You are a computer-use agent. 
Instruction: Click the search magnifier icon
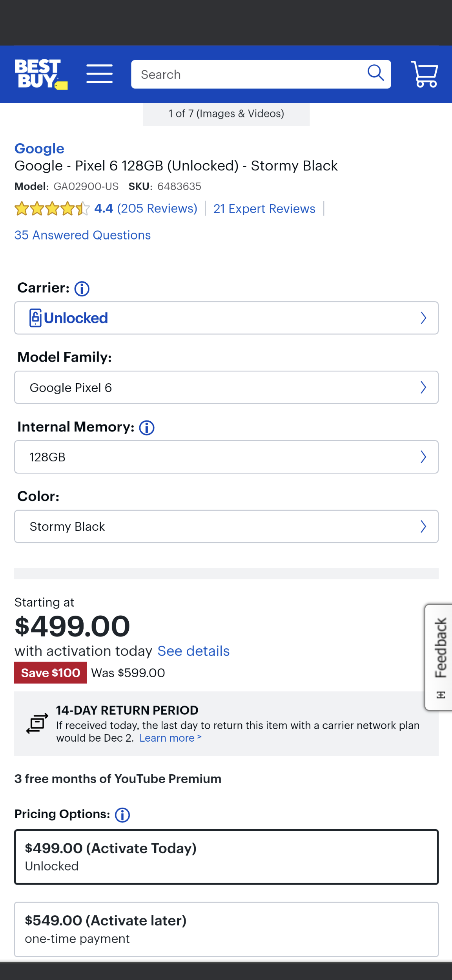pos(375,73)
